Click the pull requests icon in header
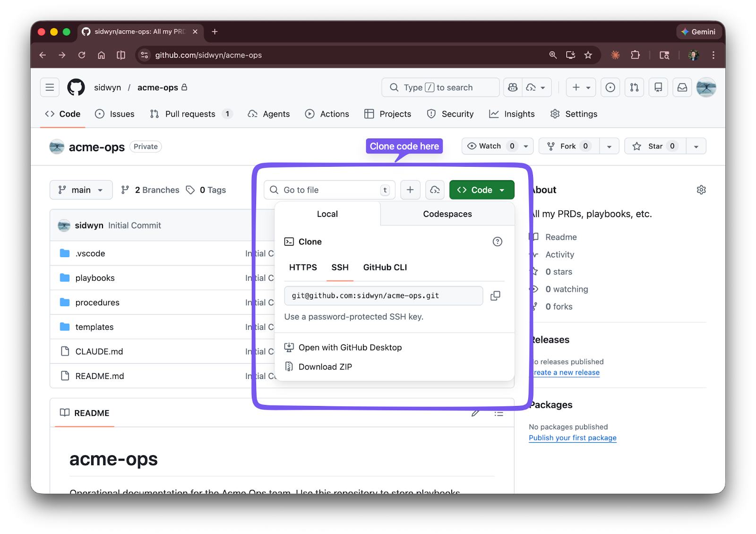 pos(634,87)
